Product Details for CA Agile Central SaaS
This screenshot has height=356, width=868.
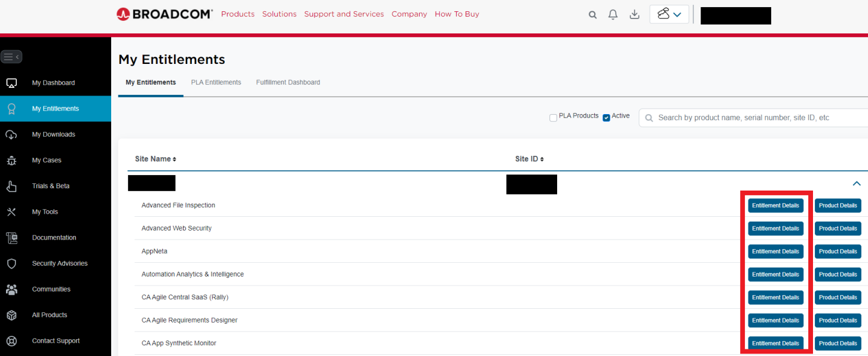(838, 297)
